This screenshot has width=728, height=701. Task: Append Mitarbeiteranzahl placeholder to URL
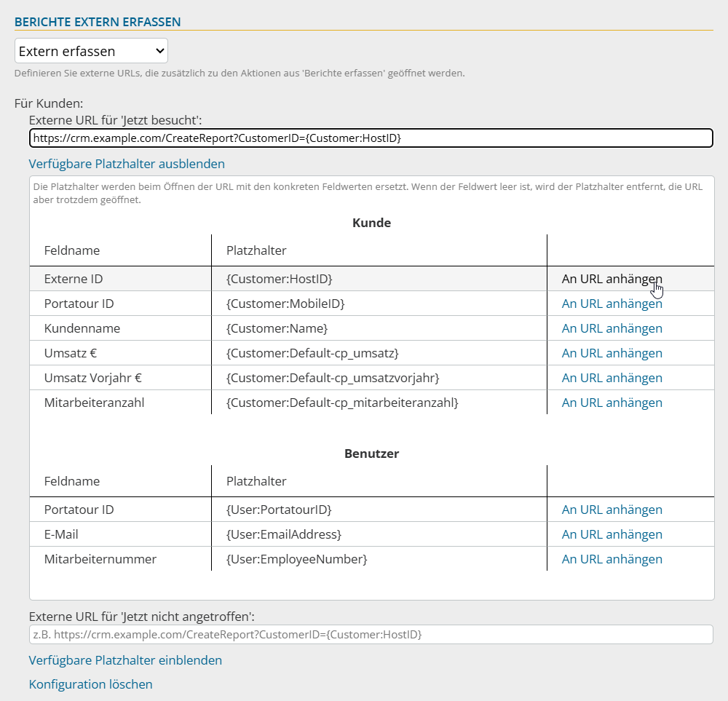[x=612, y=403]
